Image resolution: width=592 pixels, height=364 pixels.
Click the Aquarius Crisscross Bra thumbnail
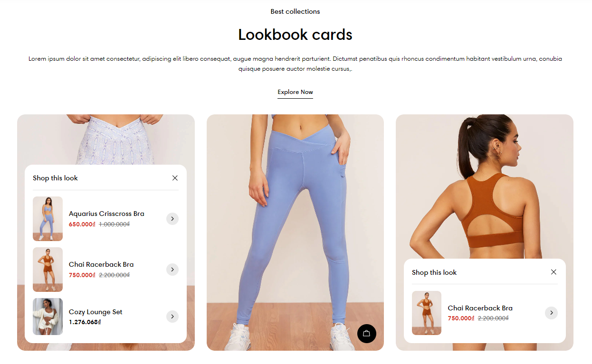pos(48,219)
